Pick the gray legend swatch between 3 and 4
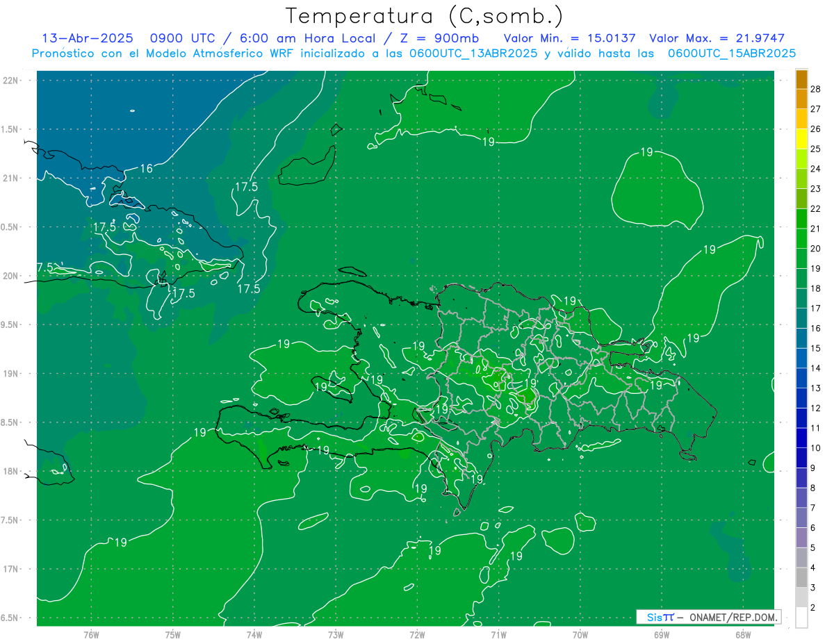The height and width of the screenshot is (644, 834). [801, 577]
